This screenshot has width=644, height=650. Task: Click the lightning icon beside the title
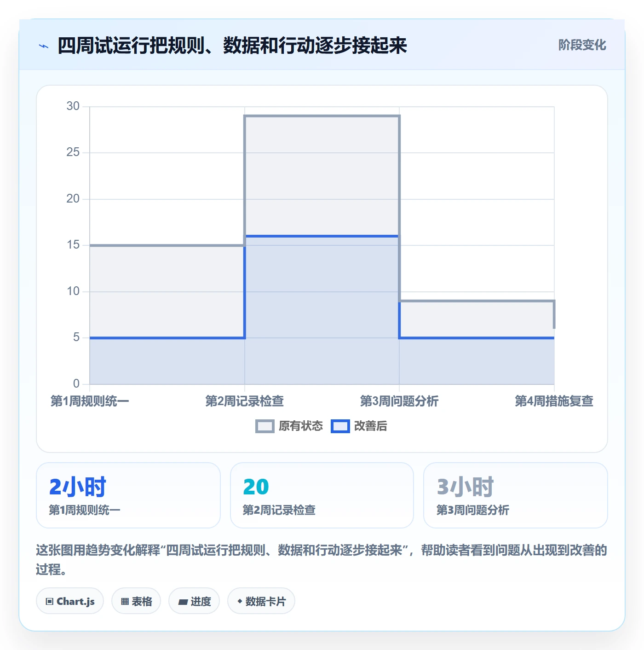click(x=44, y=46)
